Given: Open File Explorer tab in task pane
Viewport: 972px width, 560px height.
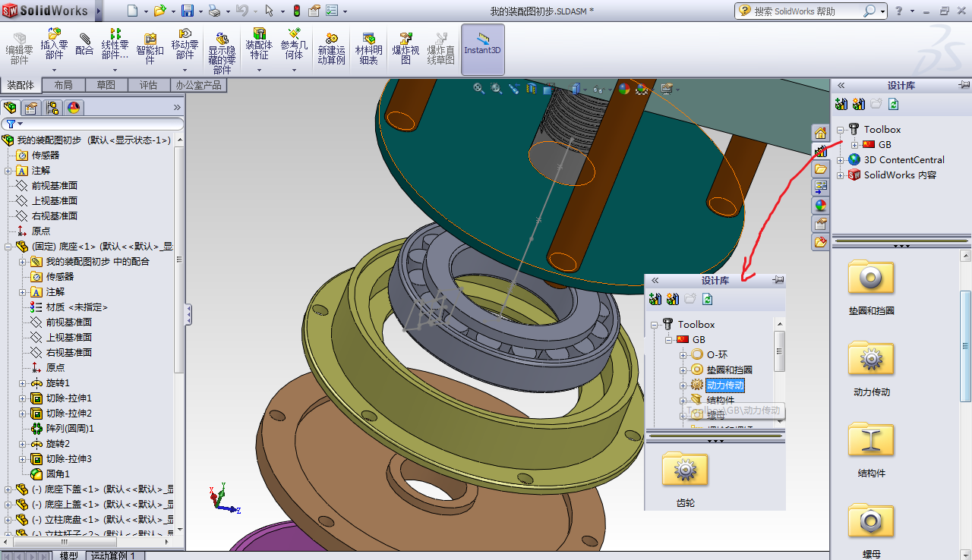Looking at the screenshot, I should coord(820,169).
